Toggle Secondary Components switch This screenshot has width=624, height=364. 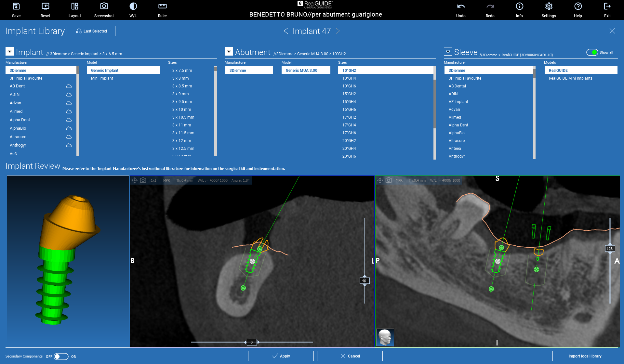click(61, 357)
